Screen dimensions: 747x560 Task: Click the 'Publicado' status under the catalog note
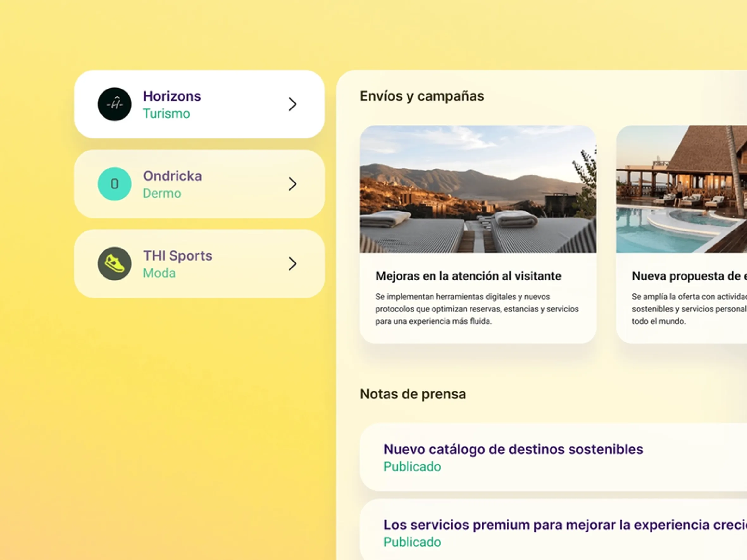[412, 467]
